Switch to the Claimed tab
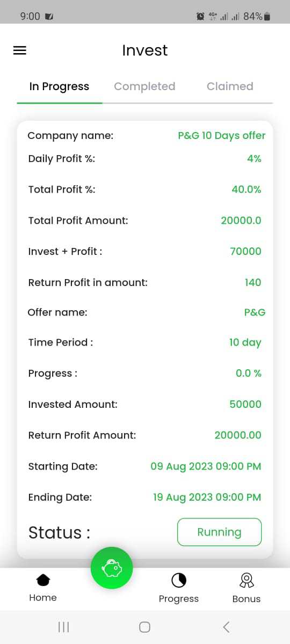The width and height of the screenshot is (290, 644). coord(230,86)
